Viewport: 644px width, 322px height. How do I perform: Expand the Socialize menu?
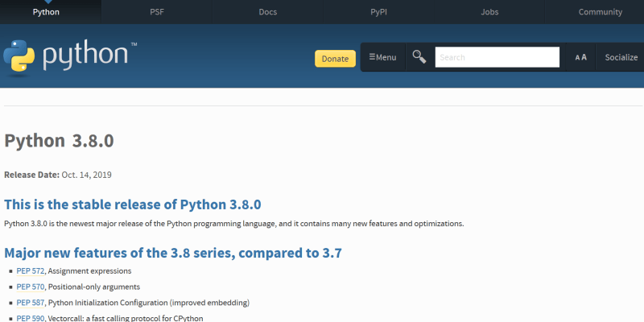pos(621,57)
